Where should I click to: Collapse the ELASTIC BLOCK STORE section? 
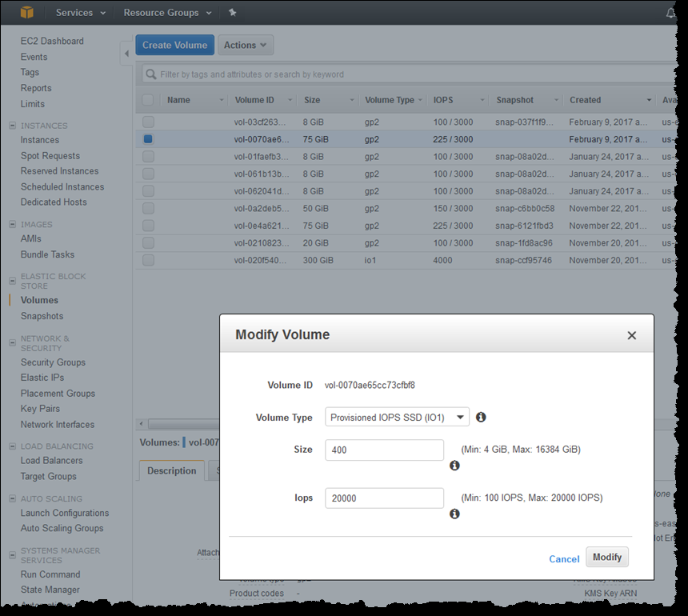12,281
